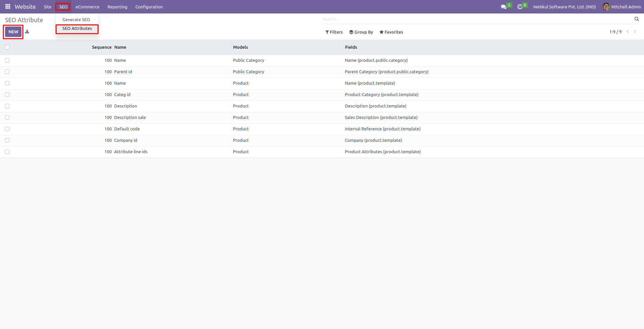The width and height of the screenshot is (644, 329).
Task: Open the apps grid home menu
Action: coord(8,7)
